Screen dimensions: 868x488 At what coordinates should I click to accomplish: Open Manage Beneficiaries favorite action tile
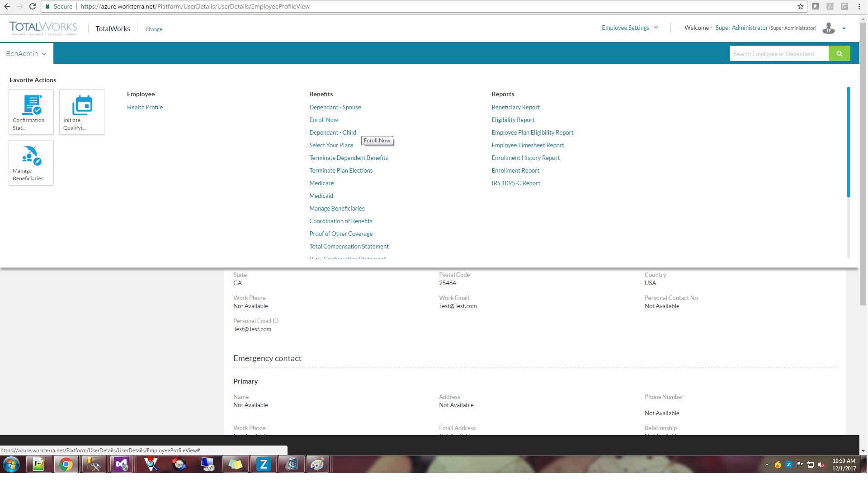pos(31,163)
